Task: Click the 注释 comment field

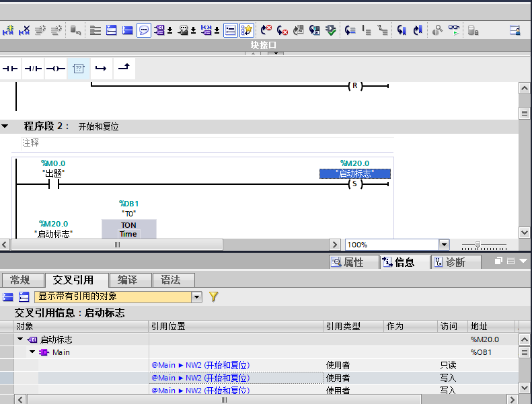Action: (x=207, y=143)
